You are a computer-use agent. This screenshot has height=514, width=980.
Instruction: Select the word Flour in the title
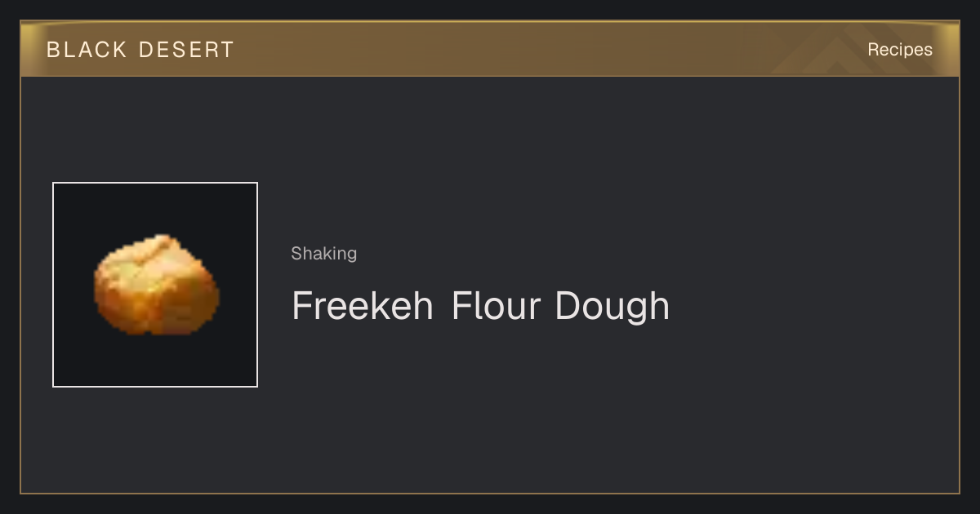pos(496,307)
